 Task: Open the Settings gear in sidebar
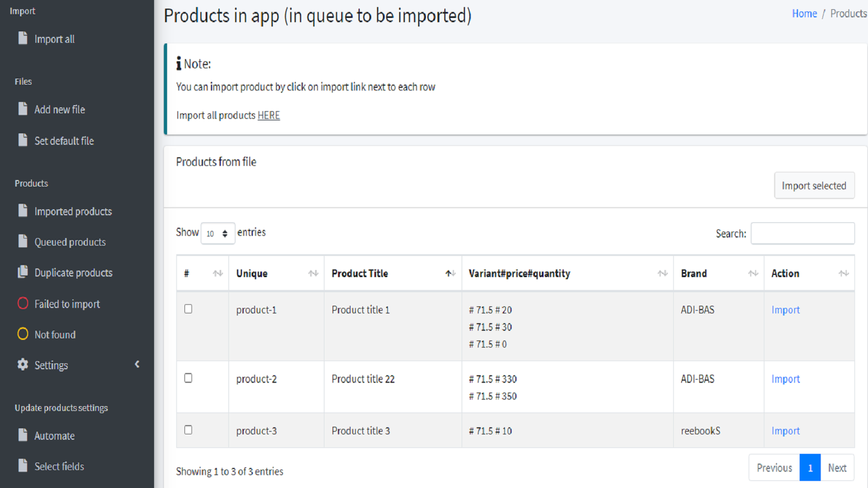(22, 364)
